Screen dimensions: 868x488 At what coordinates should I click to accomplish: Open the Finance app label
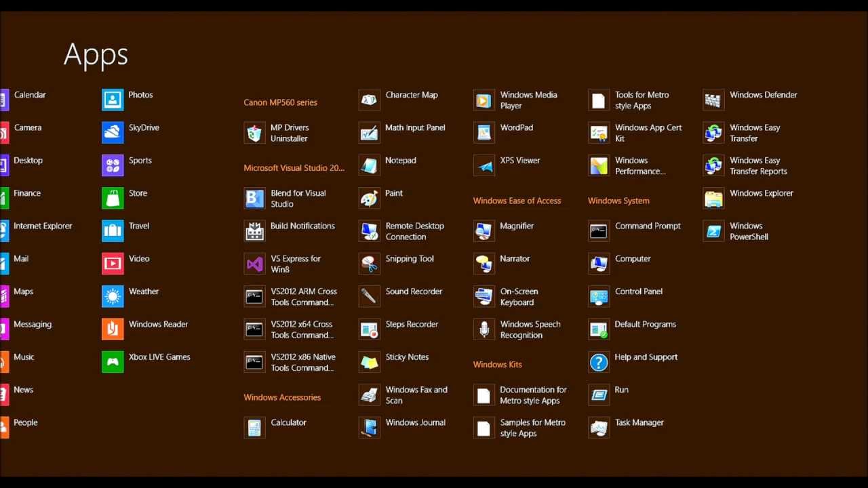pos(27,193)
